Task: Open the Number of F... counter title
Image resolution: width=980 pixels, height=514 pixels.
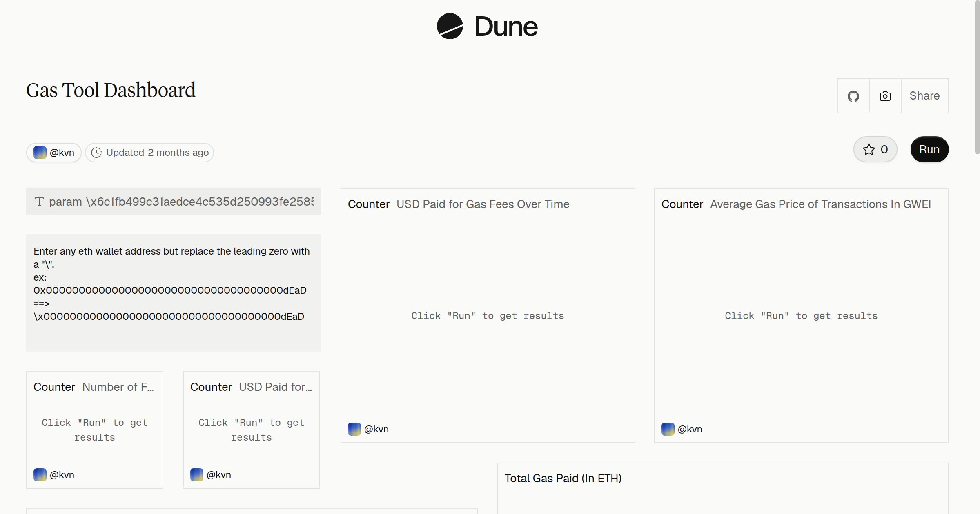Action: pos(118,387)
